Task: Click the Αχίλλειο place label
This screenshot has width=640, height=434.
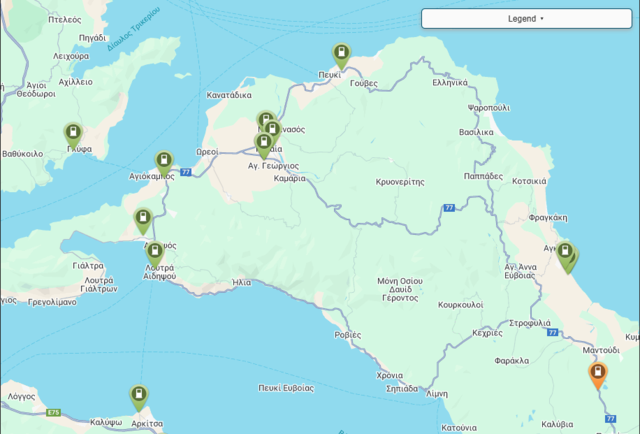Action: coord(76,82)
